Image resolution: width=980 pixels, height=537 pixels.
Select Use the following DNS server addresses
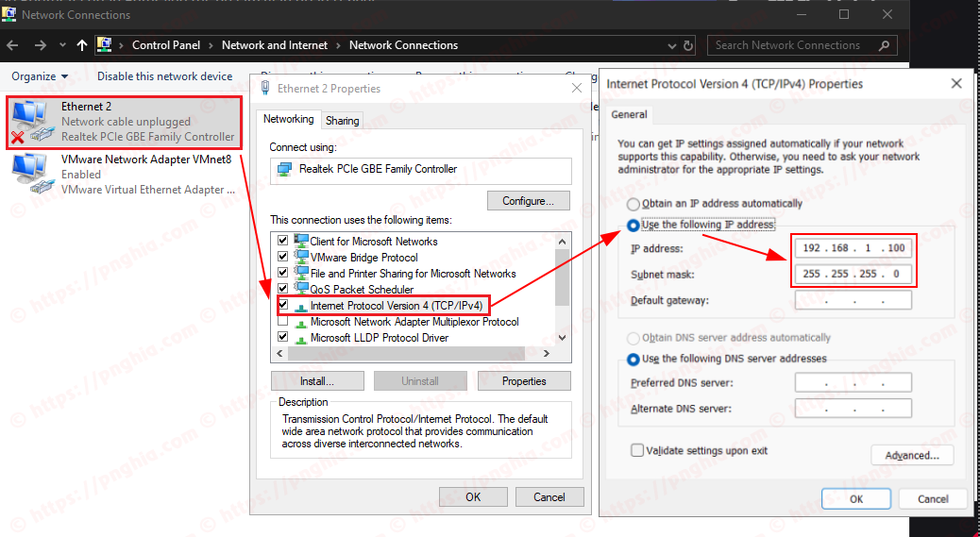(x=634, y=359)
